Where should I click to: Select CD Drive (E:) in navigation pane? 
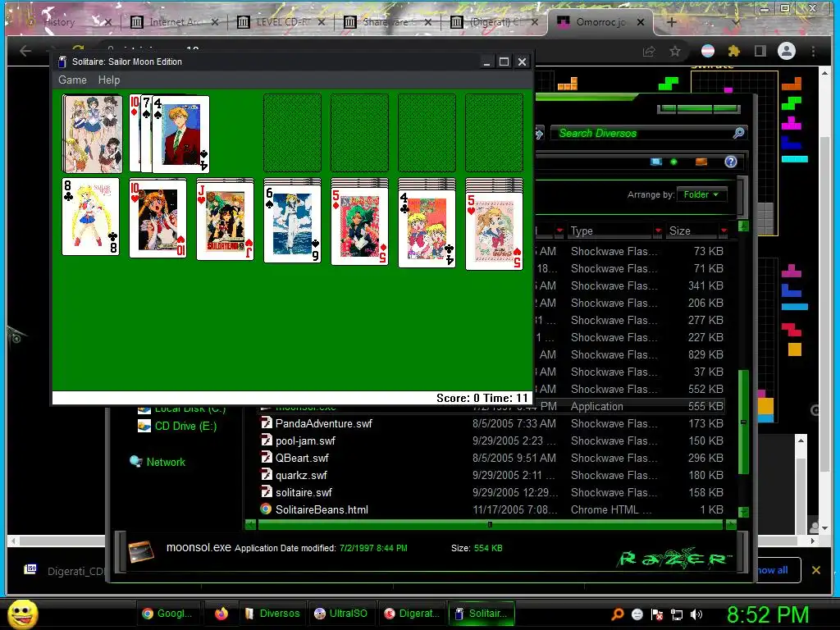[x=177, y=426]
